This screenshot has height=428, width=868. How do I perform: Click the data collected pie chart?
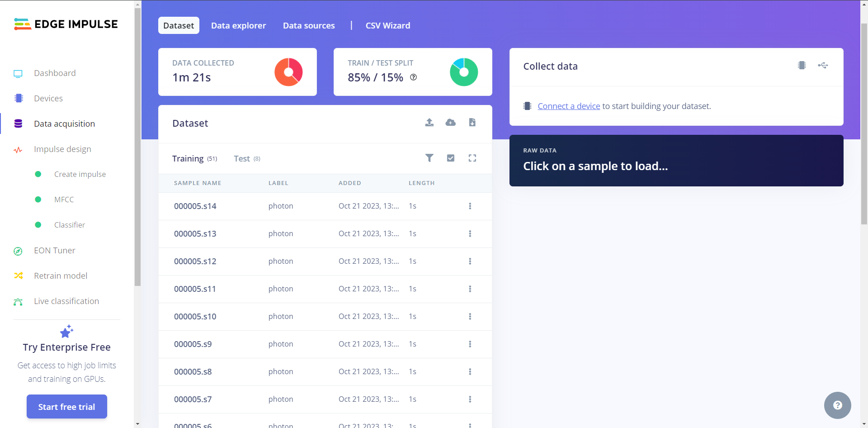click(288, 72)
